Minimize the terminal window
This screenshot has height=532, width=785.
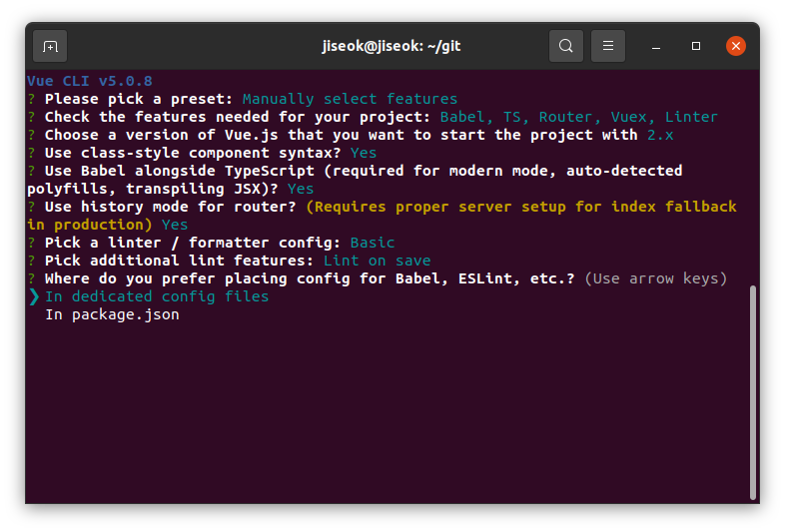[x=656, y=47]
